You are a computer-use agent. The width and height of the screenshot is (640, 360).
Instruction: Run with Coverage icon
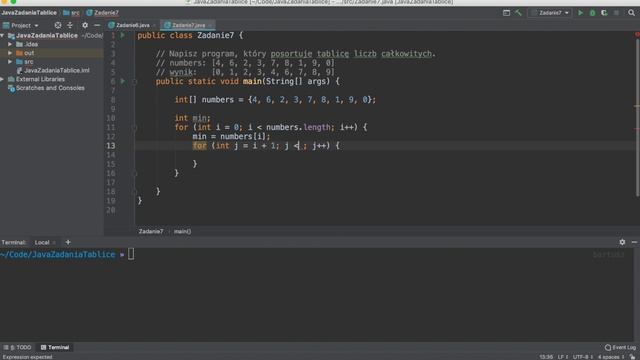(604, 13)
